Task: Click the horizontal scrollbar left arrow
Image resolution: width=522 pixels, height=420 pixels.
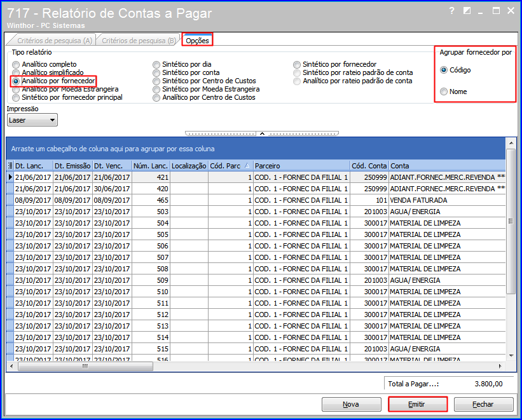Action: point(11,367)
